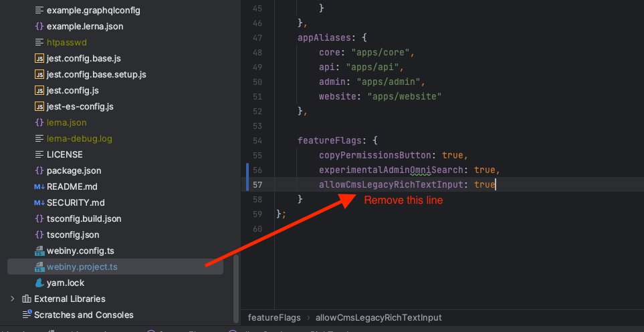Click the featureFlags breadcrumb
Viewport: 644px width, 332px height.
pos(274,318)
